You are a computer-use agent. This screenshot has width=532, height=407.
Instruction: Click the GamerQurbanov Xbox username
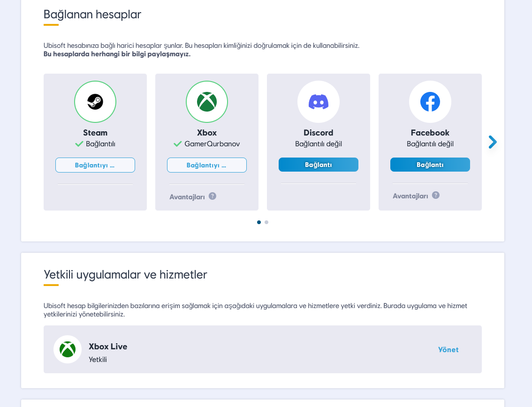212,144
